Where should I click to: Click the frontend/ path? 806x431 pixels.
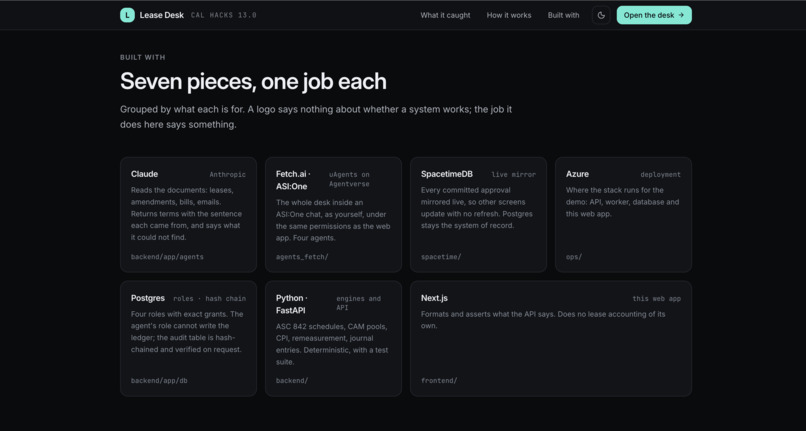439,381
